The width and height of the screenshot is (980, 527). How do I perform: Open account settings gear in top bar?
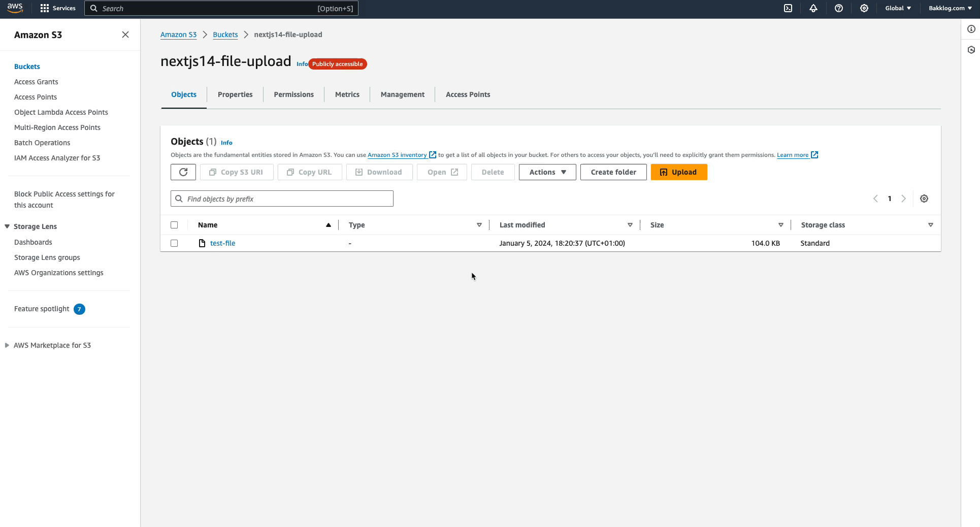tap(864, 8)
